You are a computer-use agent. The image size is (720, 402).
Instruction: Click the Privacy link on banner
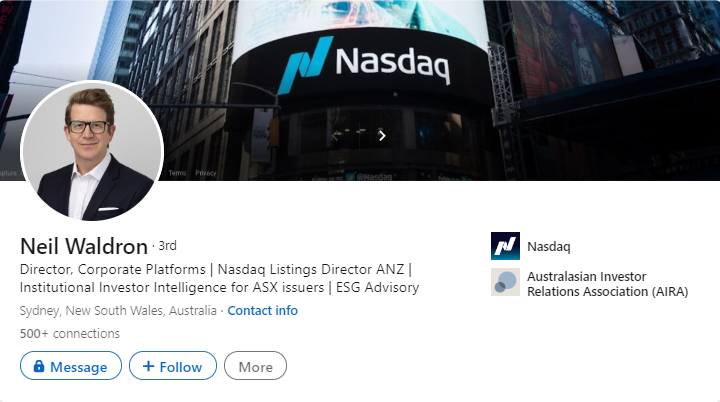(205, 173)
